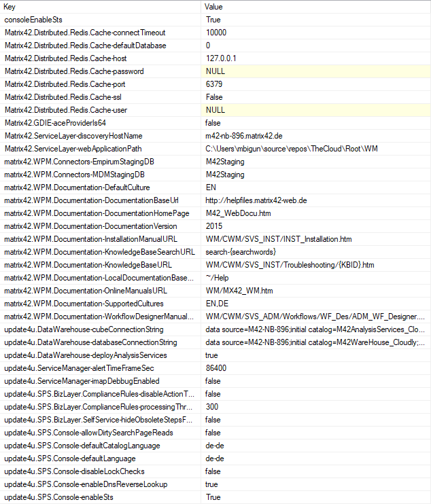Viewport: 431px width, 504px height.
Task: Click the search-{searchwords} value
Action: click(x=316, y=252)
